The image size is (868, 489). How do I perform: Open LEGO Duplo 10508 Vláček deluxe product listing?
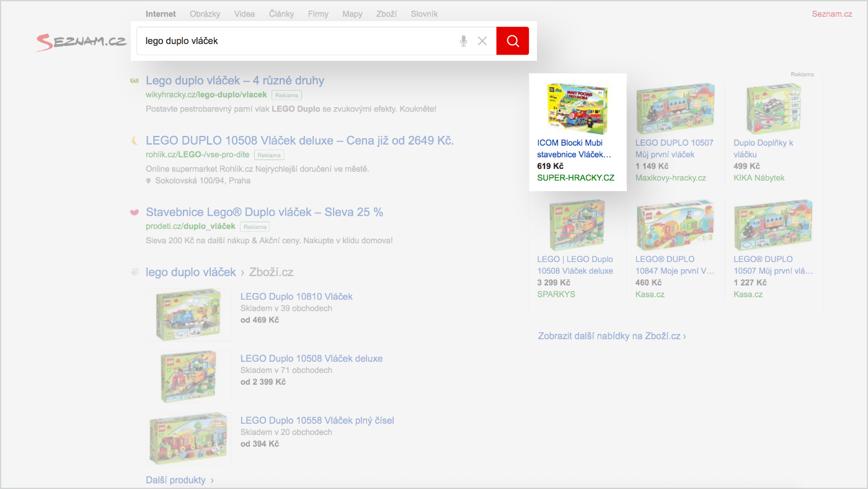(311, 359)
